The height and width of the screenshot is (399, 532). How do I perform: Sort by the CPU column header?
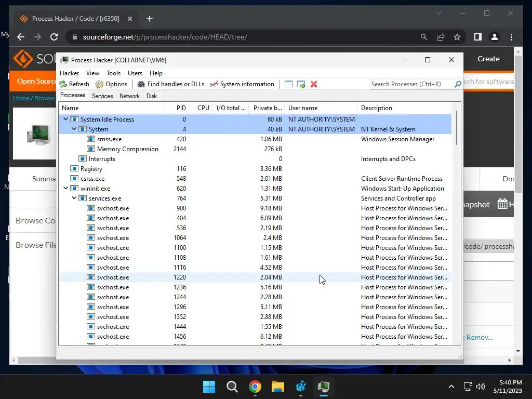201,108
